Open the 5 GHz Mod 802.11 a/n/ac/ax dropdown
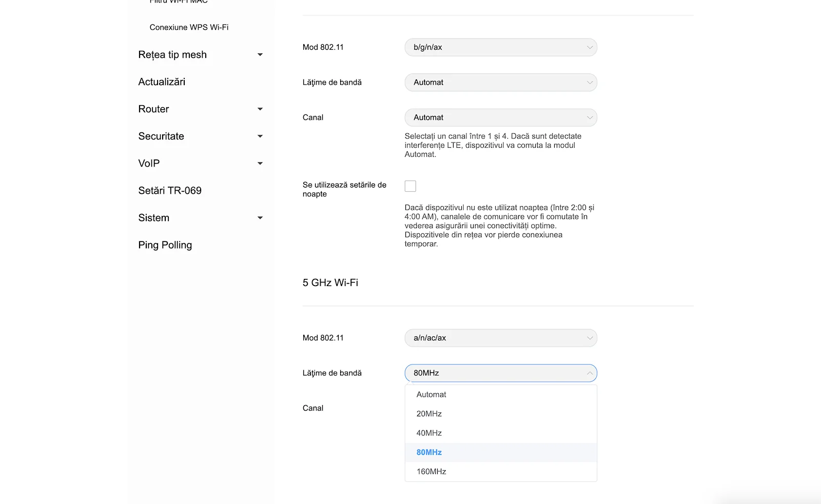821x504 pixels. (x=501, y=338)
